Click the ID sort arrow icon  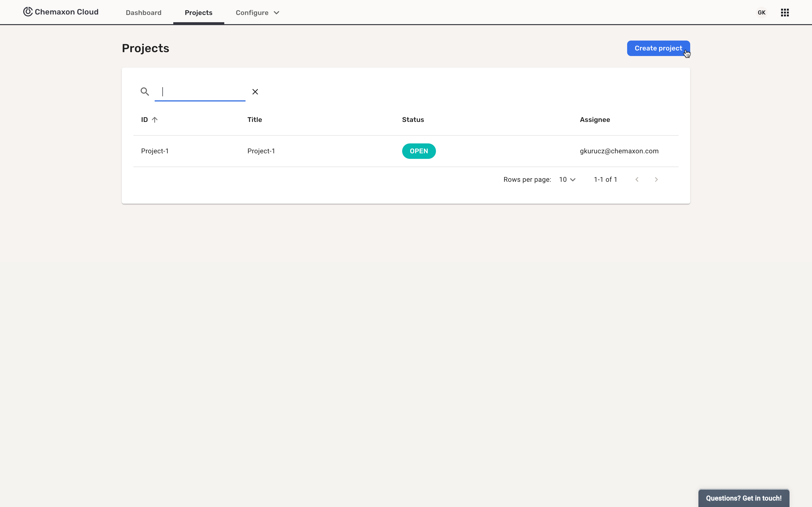pos(155,120)
